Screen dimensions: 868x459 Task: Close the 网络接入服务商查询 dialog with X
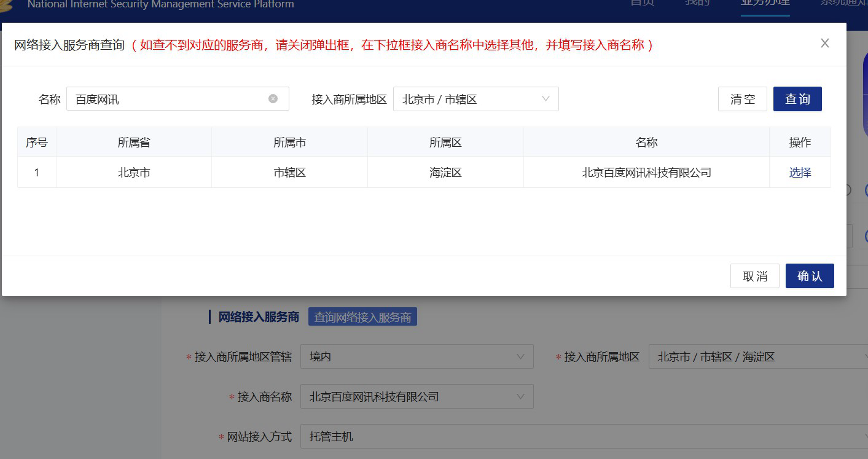point(825,43)
